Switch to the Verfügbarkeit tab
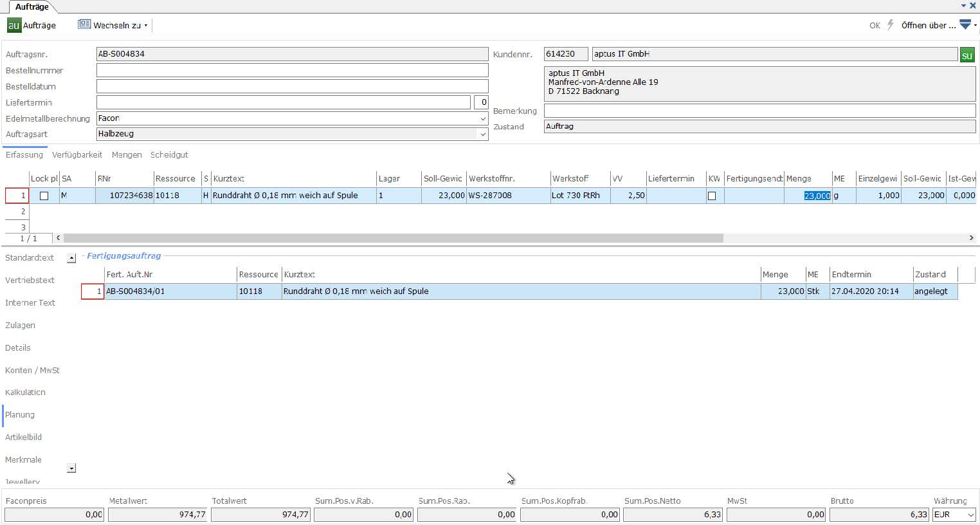This screenshot has height=525, width=980. [77, 155]
